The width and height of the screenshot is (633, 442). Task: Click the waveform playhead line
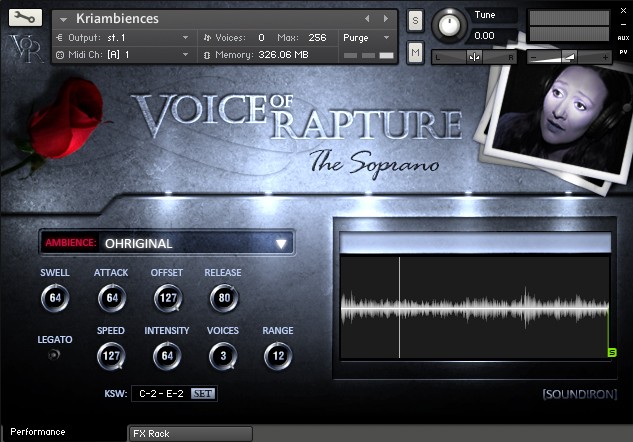pos(400,308)
